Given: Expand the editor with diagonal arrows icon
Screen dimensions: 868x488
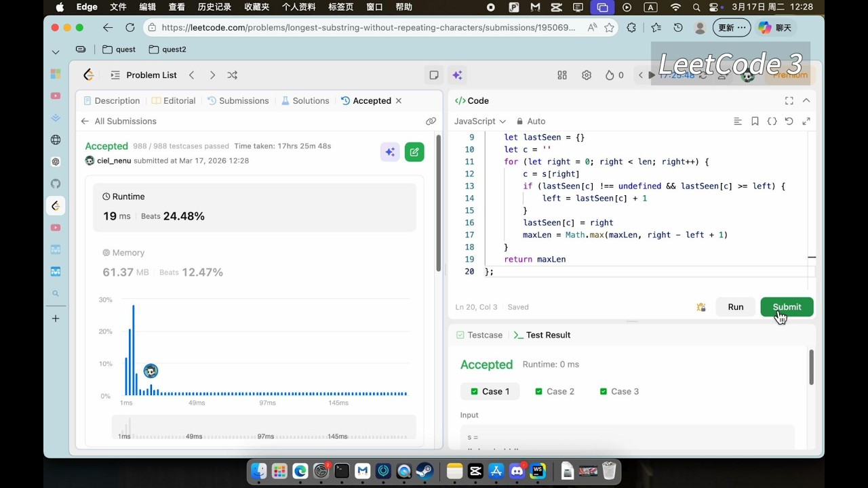Looking at the screenshot, I should [x=806, y=121].
